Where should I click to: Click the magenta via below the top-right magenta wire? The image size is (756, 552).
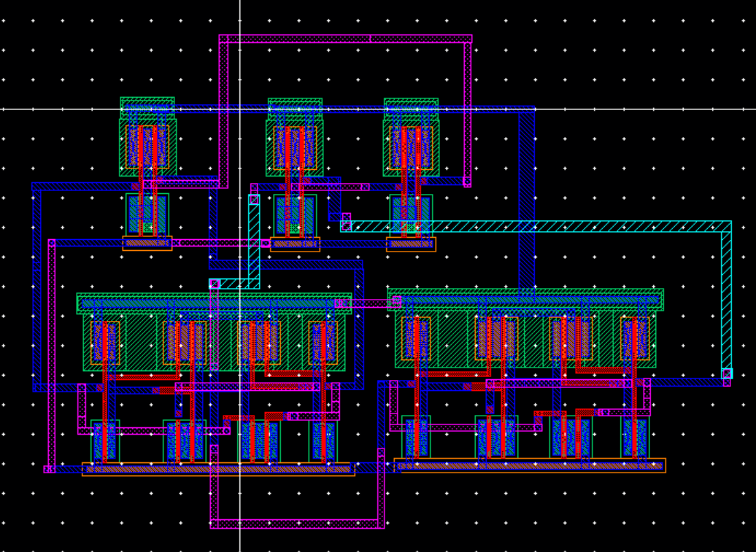point(467,182)
